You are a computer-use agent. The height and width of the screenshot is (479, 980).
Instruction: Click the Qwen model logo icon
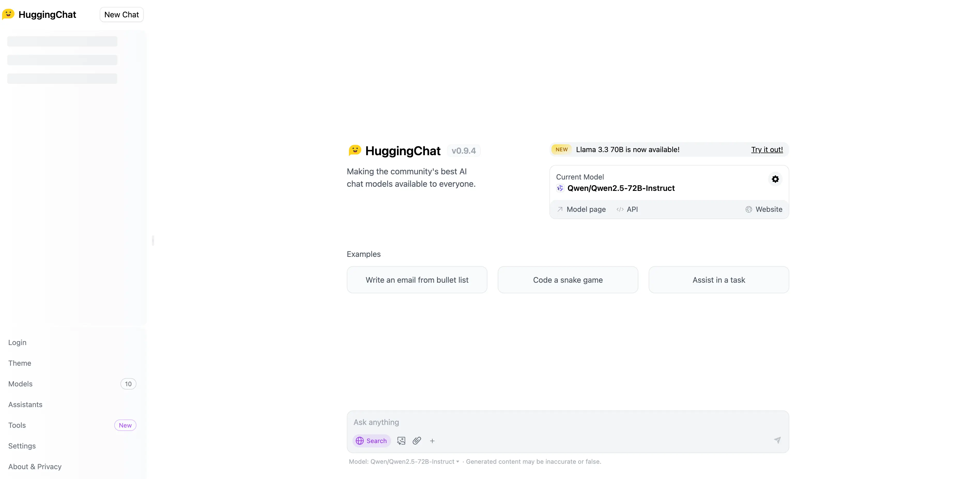pyautogui.click(x=560, y=188)
